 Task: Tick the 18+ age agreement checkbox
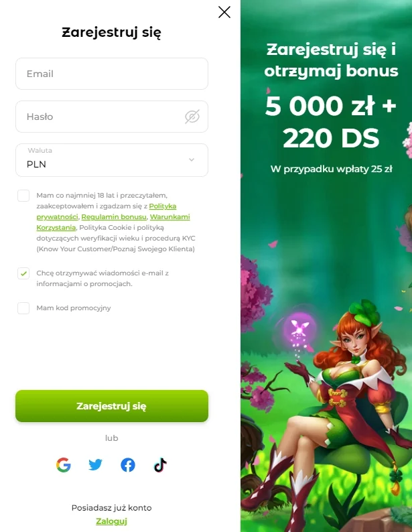[x=23, y=196]
